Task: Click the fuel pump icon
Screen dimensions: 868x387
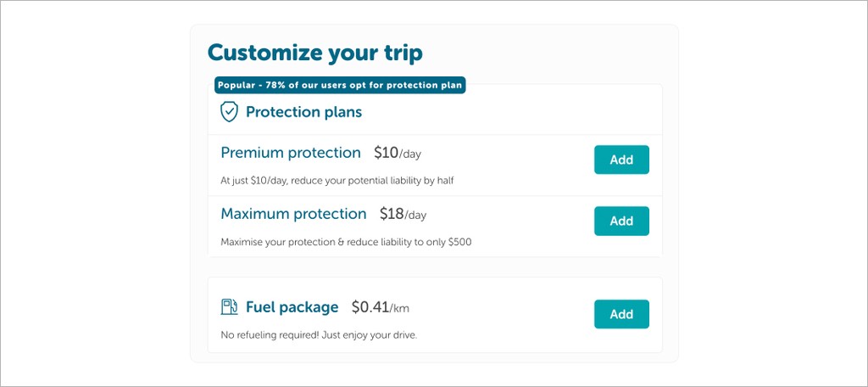Action: tap(229, 307)
